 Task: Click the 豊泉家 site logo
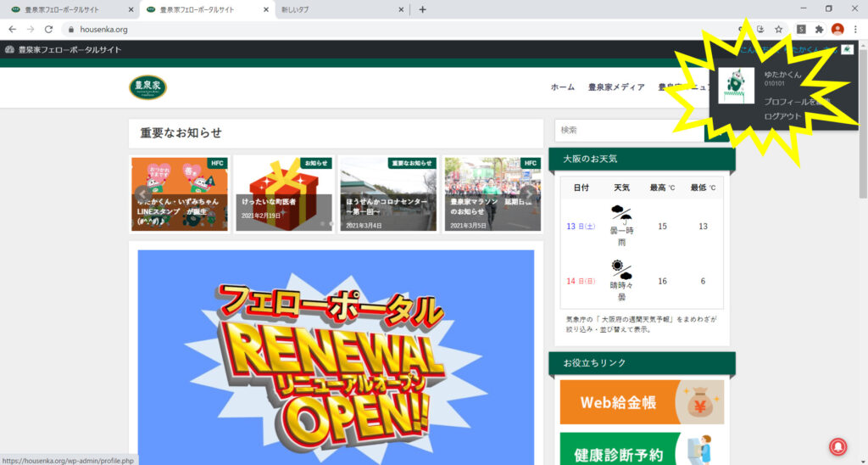(x=148, y=87)
